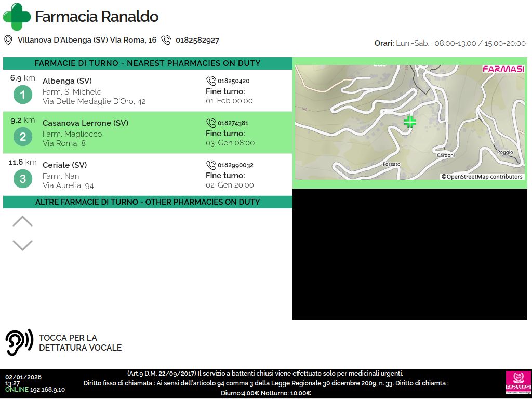This screenshot has width=532, height=399.
Task: Click the Farmasi logo in the footer
Action: (518, 383)
